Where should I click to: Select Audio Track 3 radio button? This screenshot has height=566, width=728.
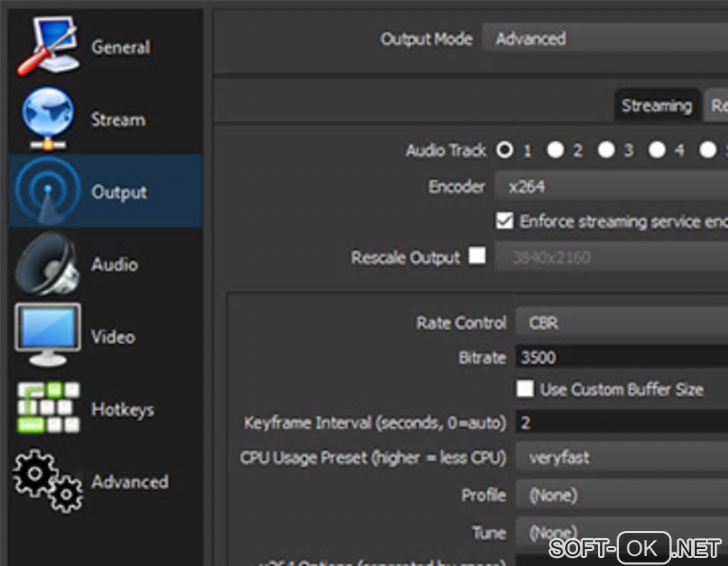point(606,150)
